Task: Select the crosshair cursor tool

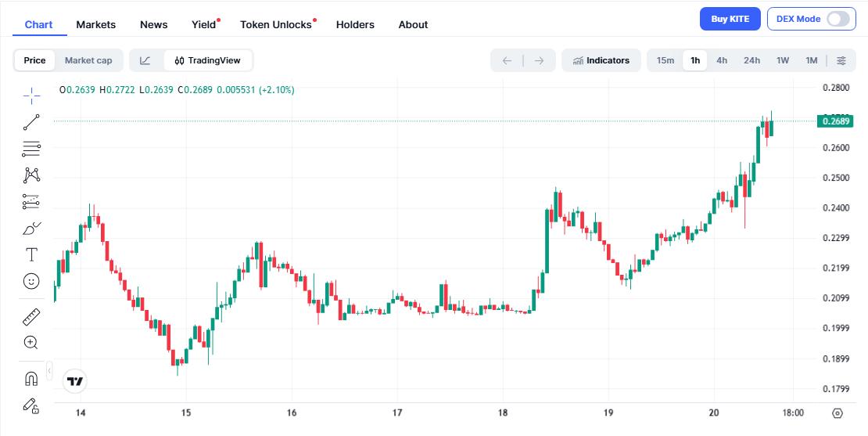Action: pos(31,95)
